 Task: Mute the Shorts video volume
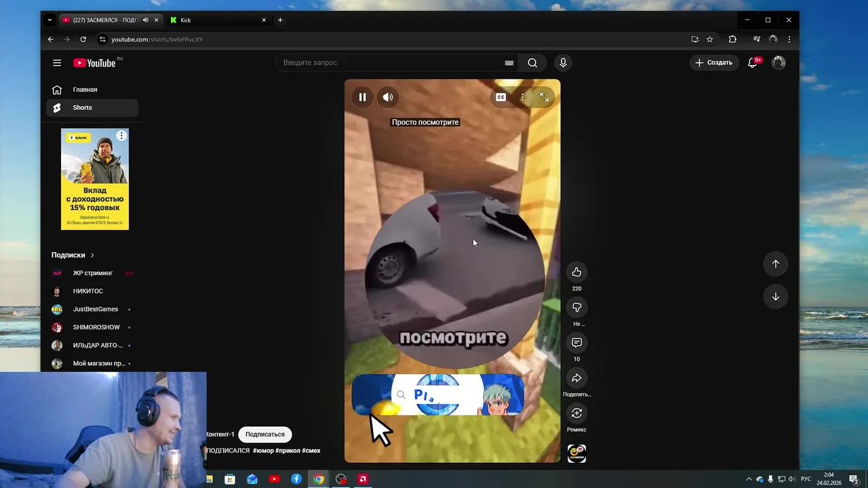(388, 97)
